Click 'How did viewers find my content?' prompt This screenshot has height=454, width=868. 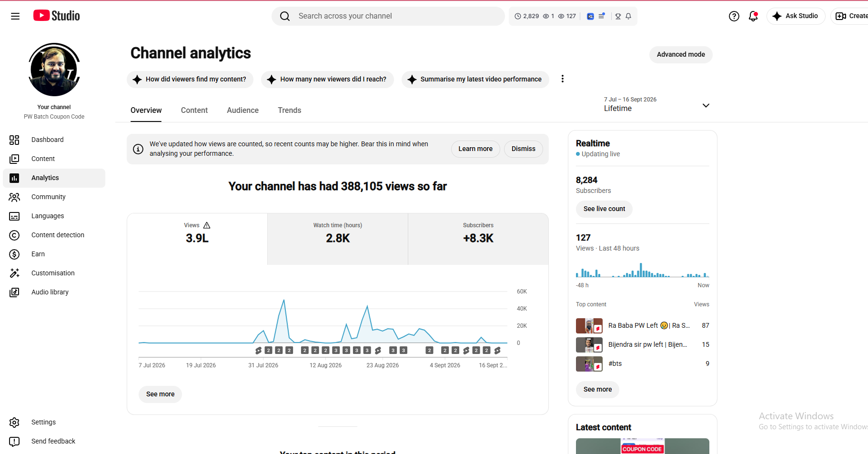click(x=190, y=79)
